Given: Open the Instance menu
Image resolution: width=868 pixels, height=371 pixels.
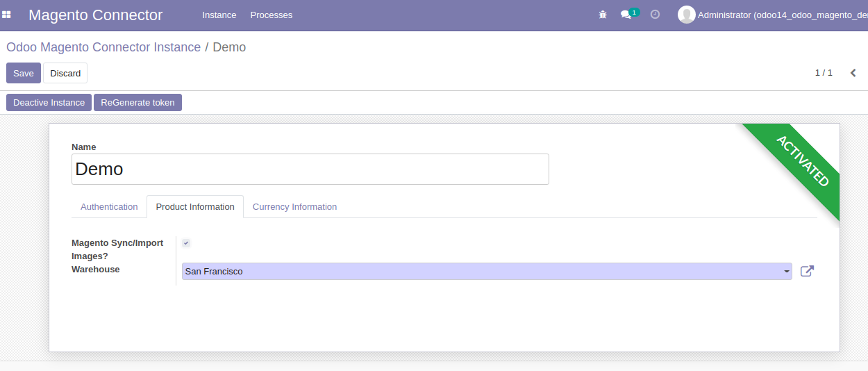Looking at the screenshot, I should tap(219, 15).
